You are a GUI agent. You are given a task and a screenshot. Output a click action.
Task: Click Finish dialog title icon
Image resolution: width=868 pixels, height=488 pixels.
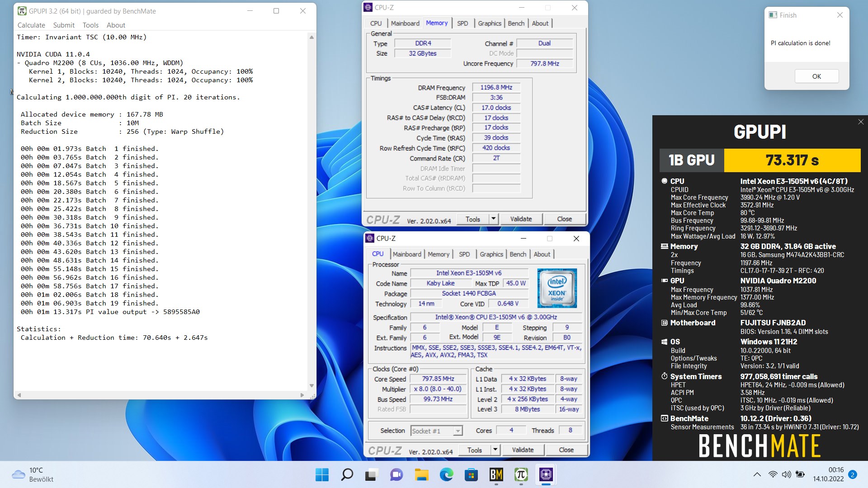(x=773, y=15)
